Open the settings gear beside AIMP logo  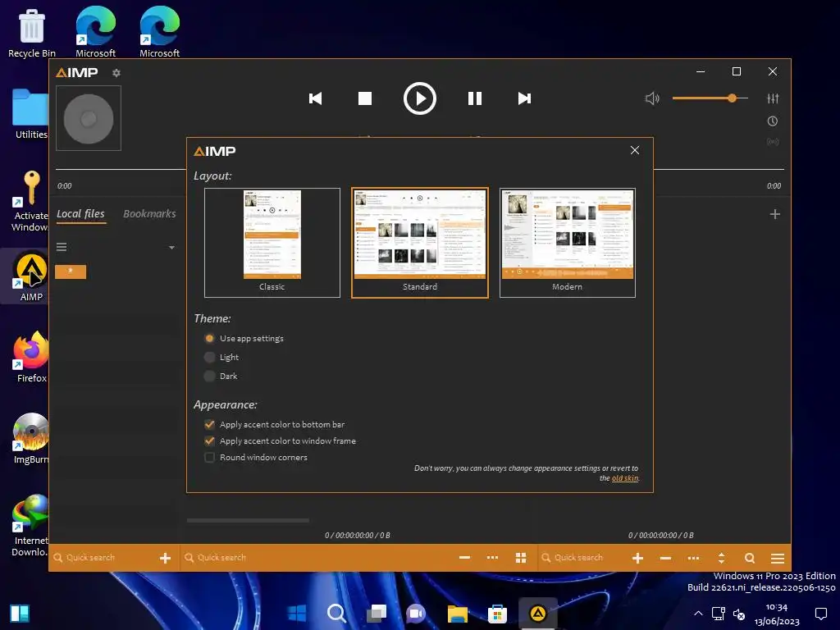click(116, 73)
